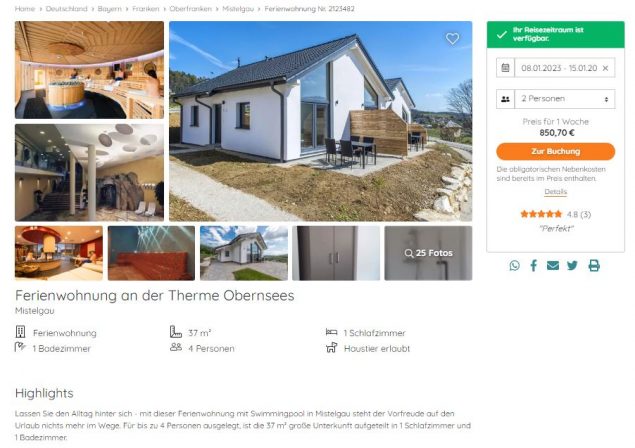Open the Mistelgau breadcrumb link
635x448 pixels.
click(x=238, y=9)
